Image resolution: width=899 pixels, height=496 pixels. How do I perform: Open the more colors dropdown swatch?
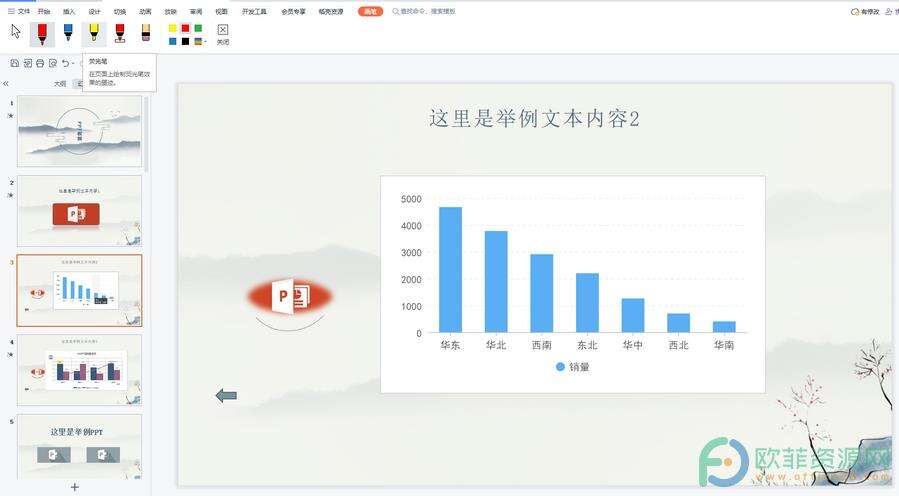tap(200, 41)
